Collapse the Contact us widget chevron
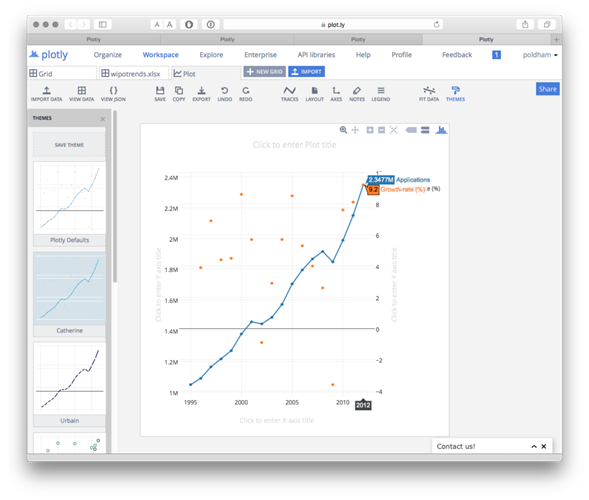Viewport: 589px width, 500px height. [x=534, y=446]
